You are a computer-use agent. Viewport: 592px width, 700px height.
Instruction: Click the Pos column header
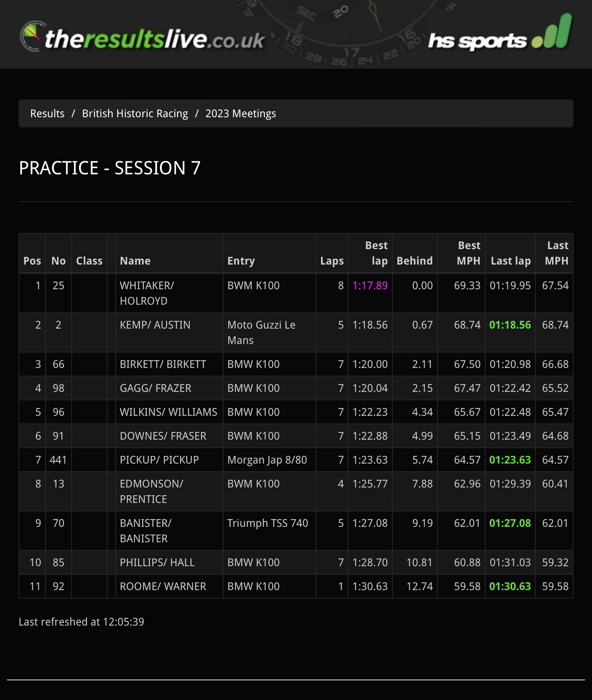[32, 261]
